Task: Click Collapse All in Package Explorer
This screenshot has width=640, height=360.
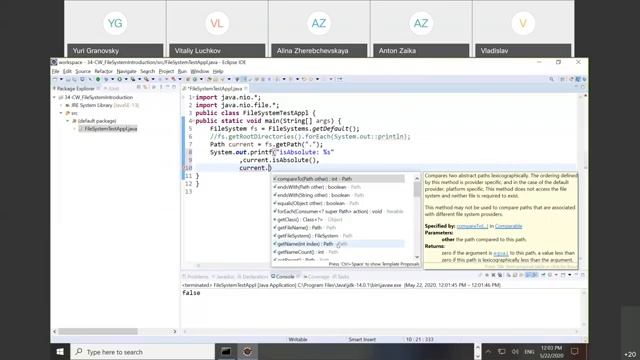Action: pos(139,87)
